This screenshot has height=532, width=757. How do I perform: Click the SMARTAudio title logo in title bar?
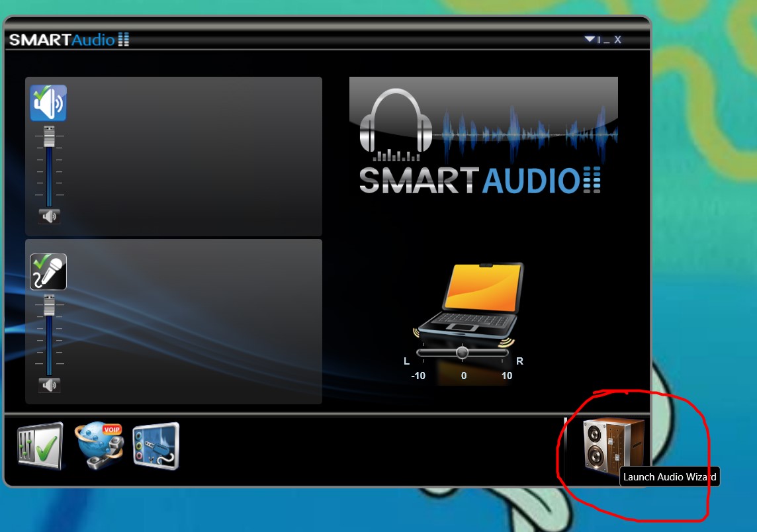click(x=69, y=40)
